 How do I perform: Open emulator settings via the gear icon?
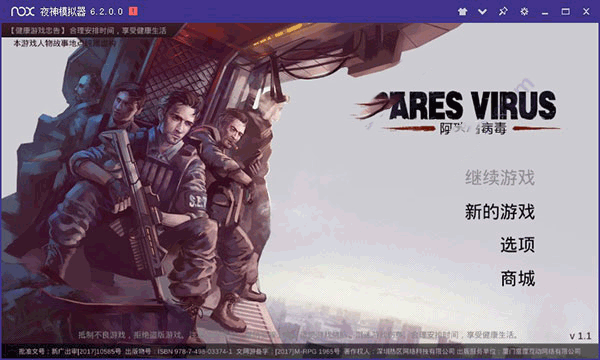click(x=524, y=11)
